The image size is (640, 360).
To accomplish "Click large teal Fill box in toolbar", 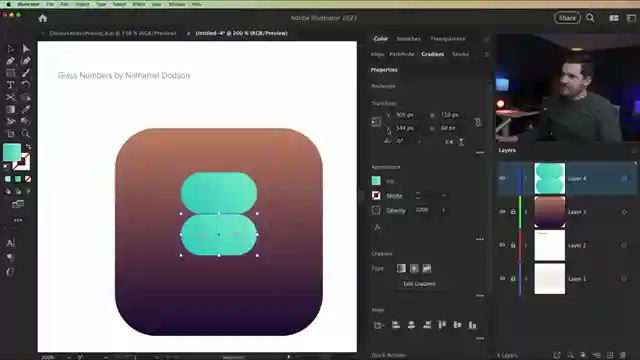I will pos(12,152).
